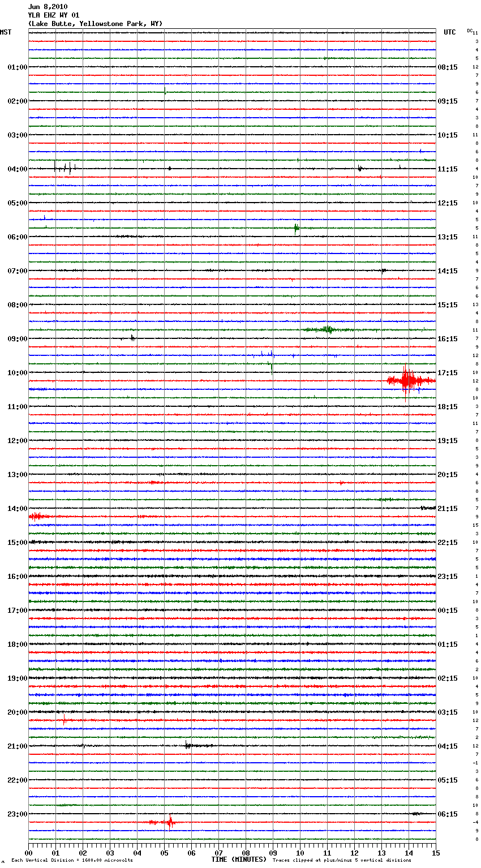The image size is (481, 868).
Task: Click minute tick label "10" on time axis
Action: pos(300,853)
